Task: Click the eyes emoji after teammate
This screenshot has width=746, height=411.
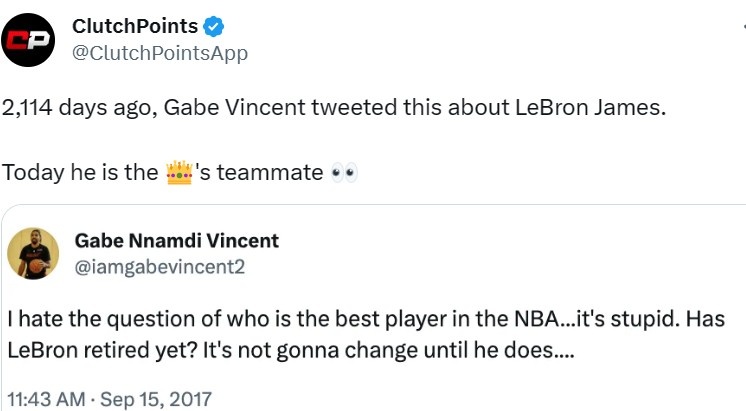Action: point(344,173)
